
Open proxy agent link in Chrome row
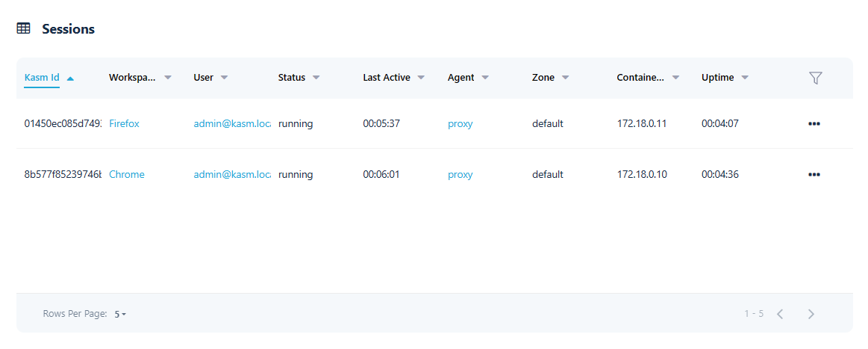[x=460, y=175]
